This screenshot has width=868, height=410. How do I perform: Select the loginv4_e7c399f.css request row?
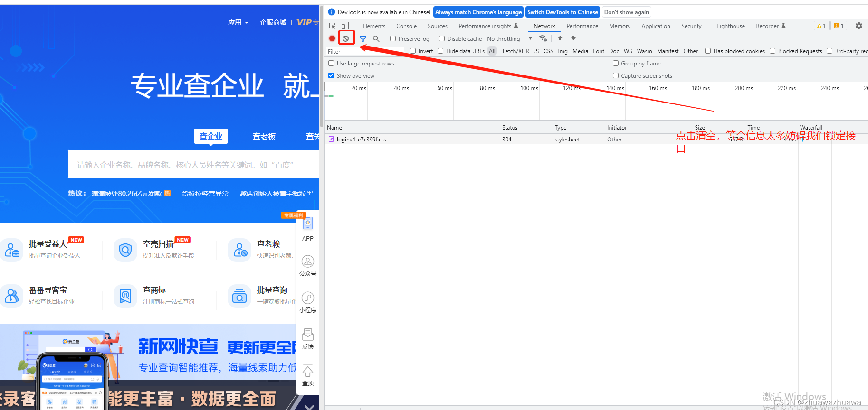click(596, 140)
